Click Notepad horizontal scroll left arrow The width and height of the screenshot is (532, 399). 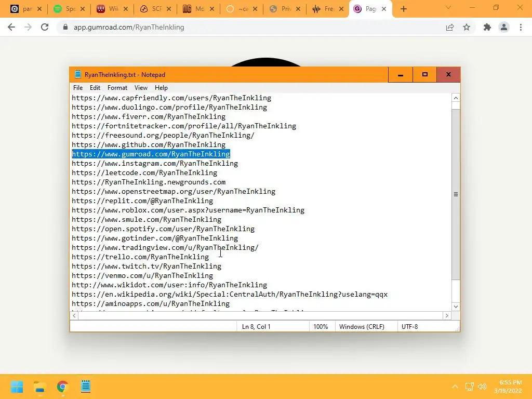pos(74,315)
